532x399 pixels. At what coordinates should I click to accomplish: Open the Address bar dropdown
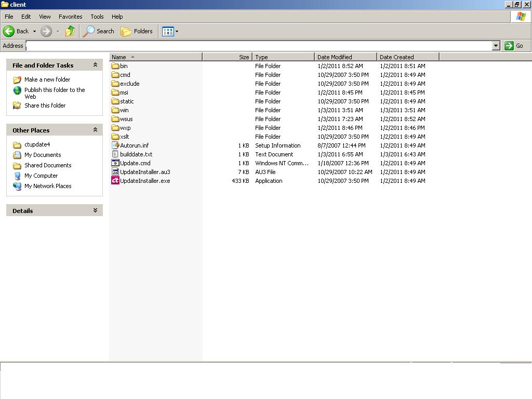496,46
